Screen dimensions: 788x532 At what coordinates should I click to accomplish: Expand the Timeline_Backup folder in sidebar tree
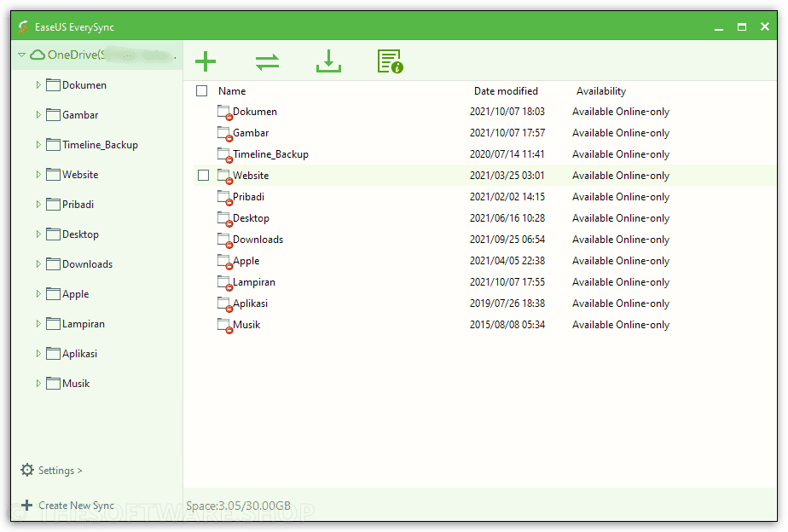pos(38,145)
